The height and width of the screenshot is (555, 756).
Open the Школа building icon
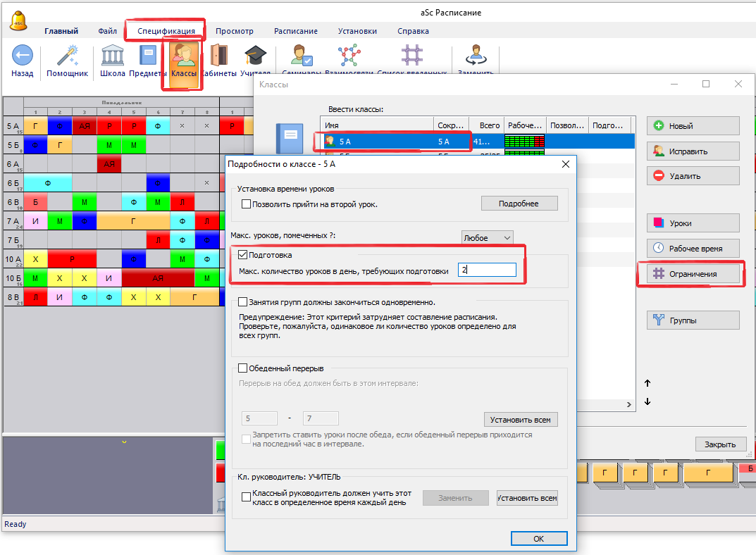pos(113,56)
